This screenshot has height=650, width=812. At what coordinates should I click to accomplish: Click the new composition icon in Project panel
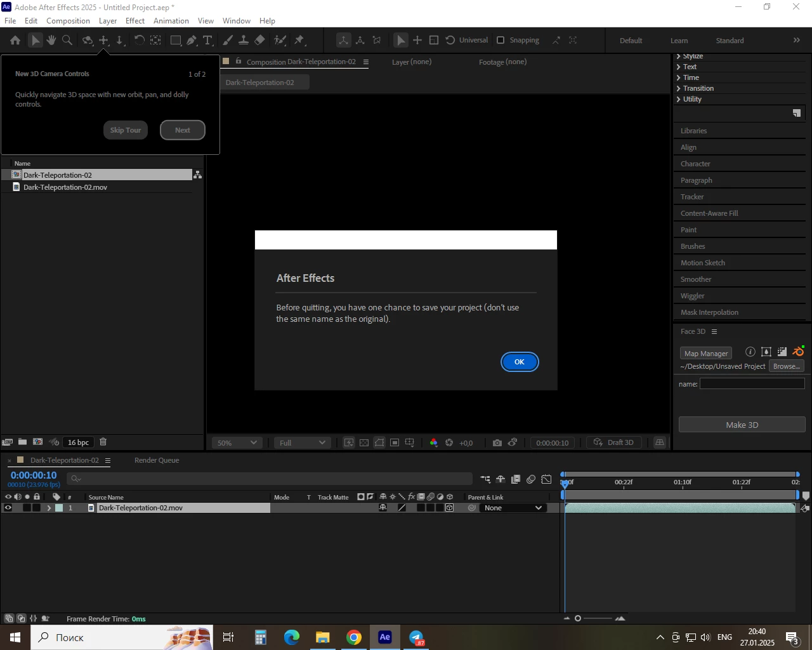37,442
